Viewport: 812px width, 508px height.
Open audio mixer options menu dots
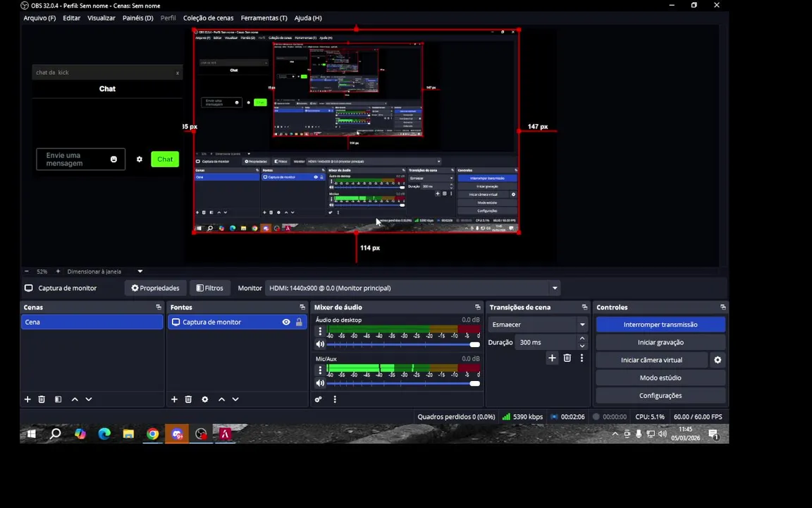pos(335,399)
